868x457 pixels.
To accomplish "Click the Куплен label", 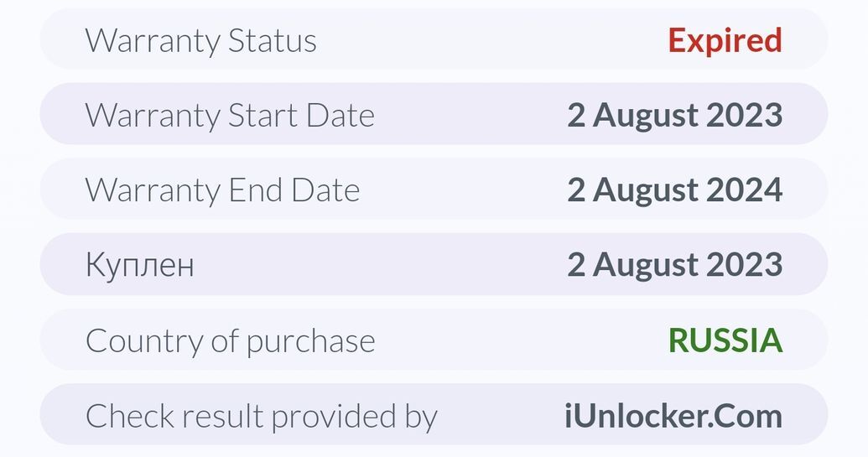I will click(139, 265).
